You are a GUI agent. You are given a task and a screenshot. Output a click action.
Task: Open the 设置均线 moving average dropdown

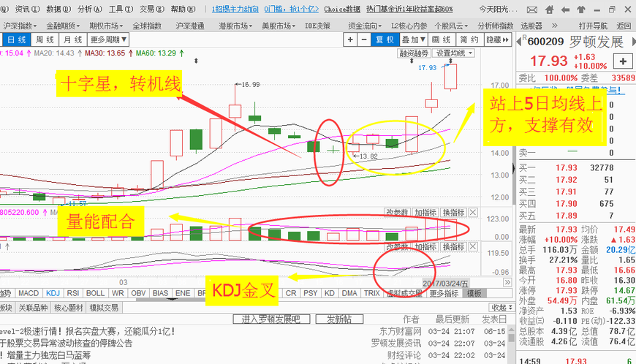(454, 53)
